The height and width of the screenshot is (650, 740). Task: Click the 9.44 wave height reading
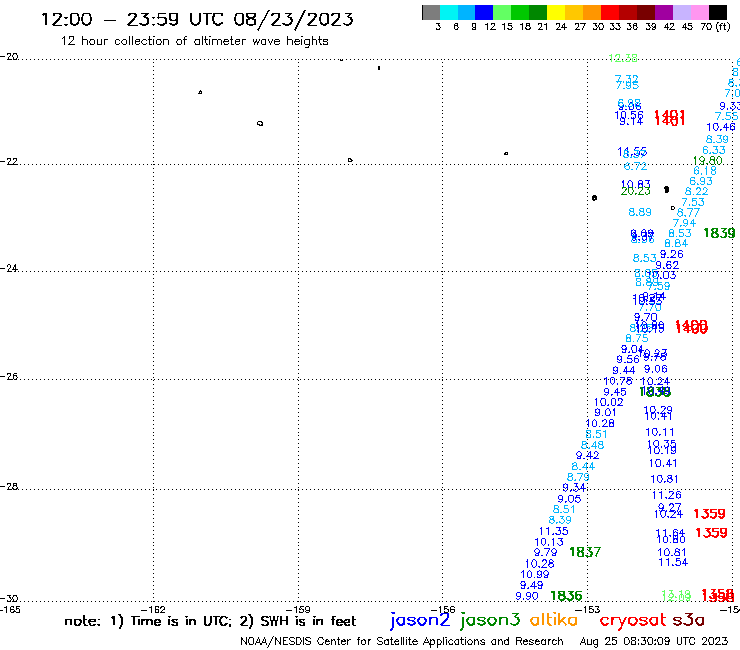pos(624,371)
